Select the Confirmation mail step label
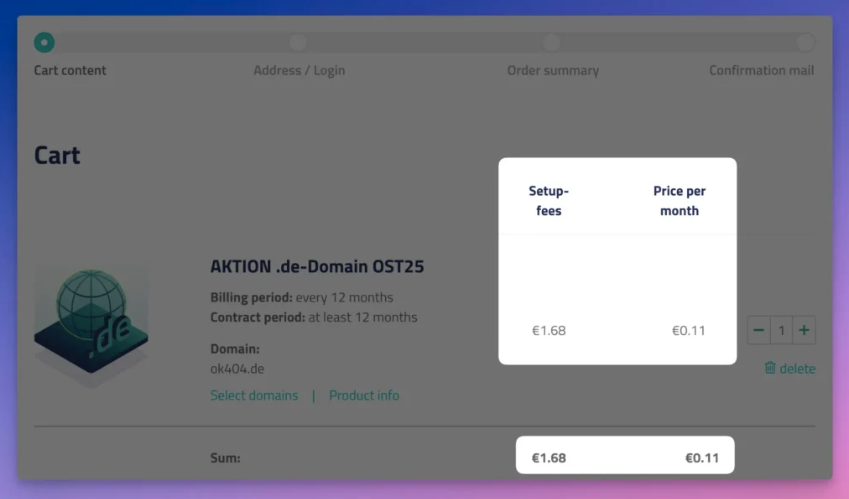The width and height of the screenshot is (849, 499). (761, 70)
